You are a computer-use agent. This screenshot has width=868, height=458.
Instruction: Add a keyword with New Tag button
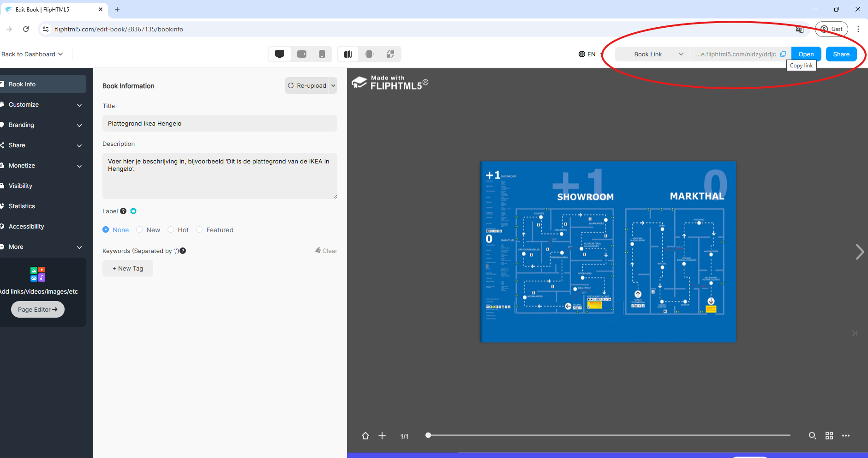[x=128, y=268]
